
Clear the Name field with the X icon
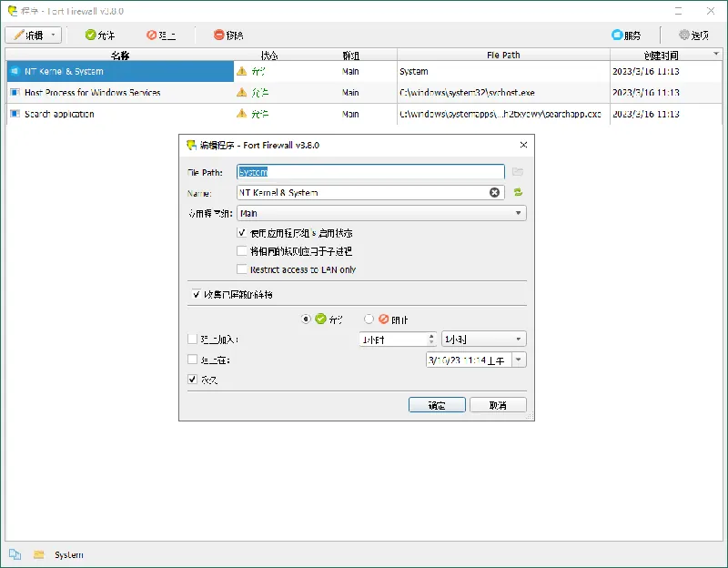494,192
